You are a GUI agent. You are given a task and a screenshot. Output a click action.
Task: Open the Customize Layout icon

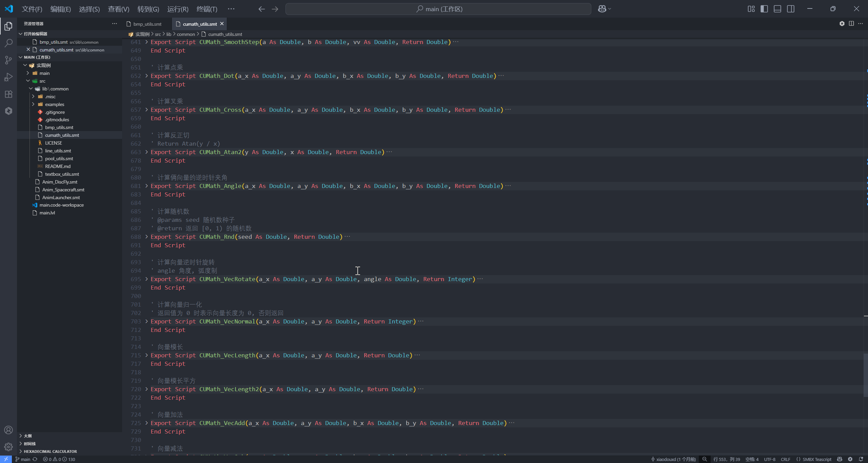(x=751, y=9)
